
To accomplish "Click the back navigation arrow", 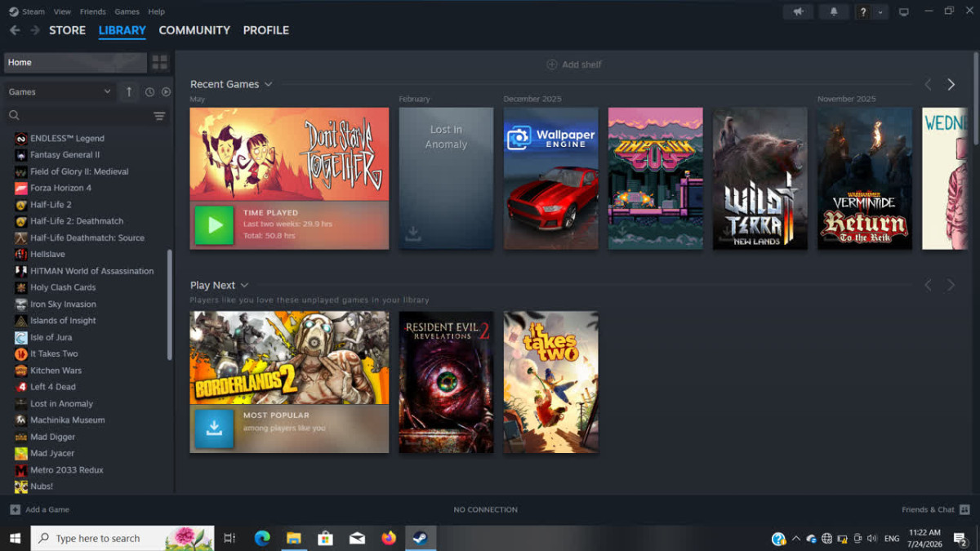I will (x=15, y=30).
